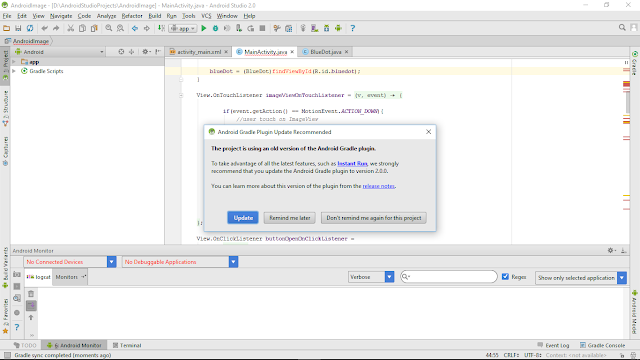This screenshot has width=640, height=360.
Task: Click the Android Monitor bottom tab
Action: click(x=74, y=345)
